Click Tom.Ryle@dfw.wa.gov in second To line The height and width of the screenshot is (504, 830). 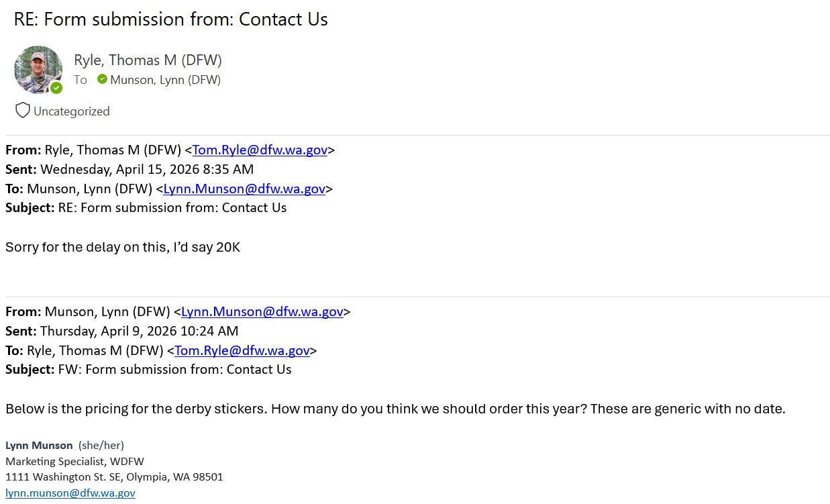click(242, 350)
